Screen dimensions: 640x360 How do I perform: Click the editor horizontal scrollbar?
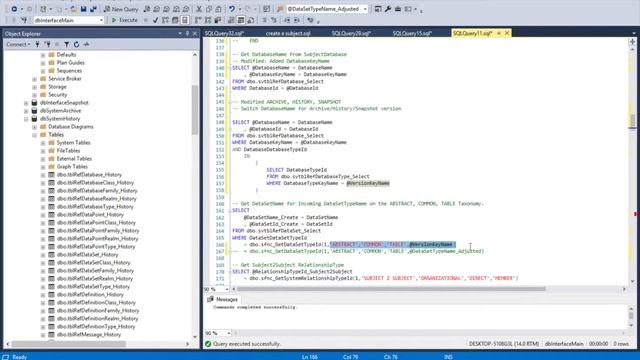click(391, 289)
